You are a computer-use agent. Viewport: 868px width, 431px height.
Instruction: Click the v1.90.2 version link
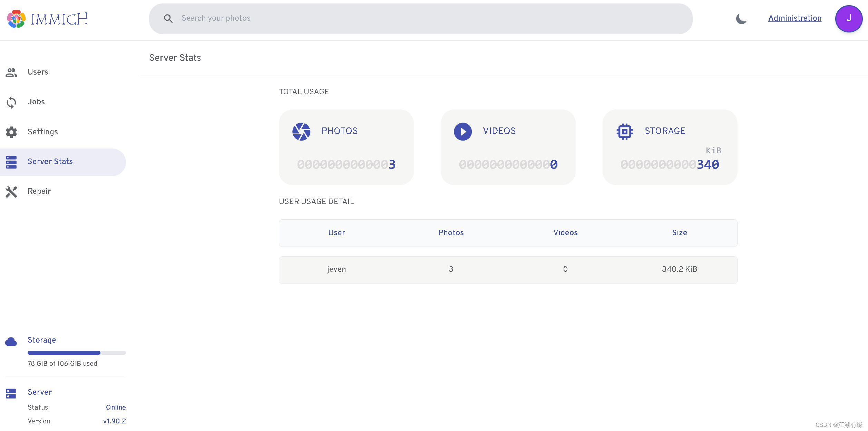point(115,421)
